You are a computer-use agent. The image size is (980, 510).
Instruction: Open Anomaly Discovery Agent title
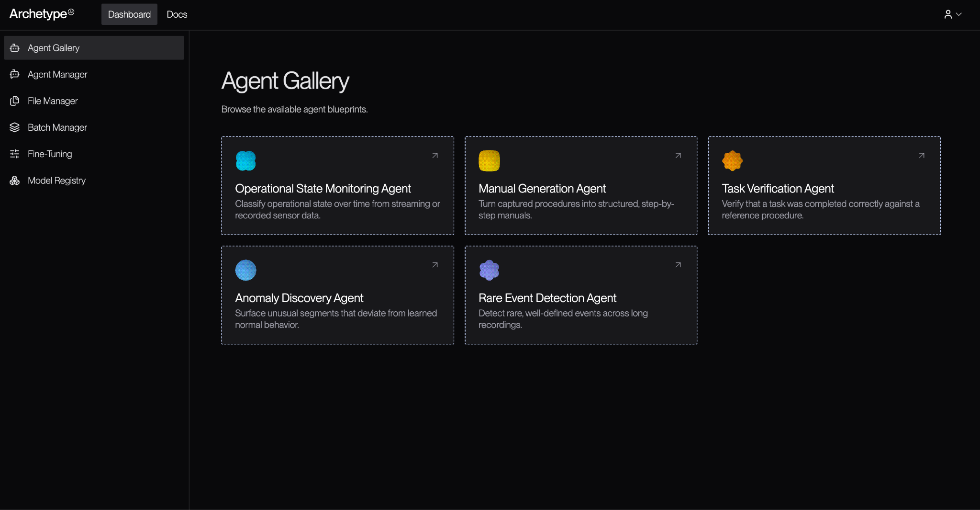point(299,298)
